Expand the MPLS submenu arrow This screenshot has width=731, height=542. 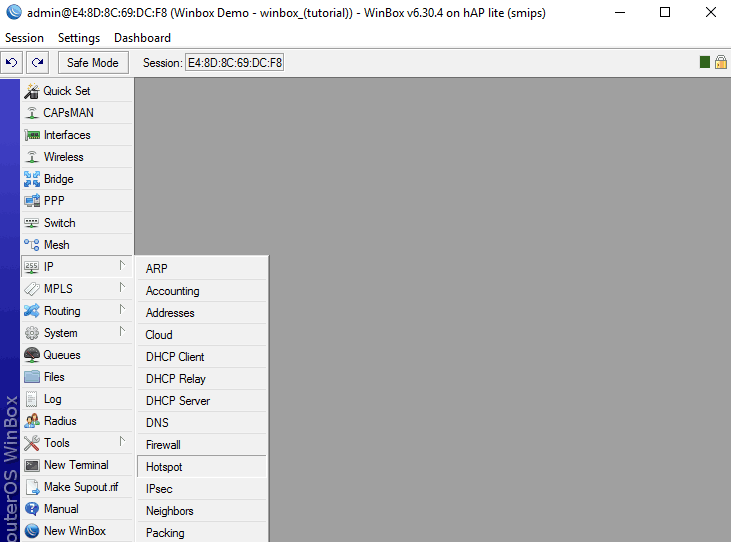point(122,288)
